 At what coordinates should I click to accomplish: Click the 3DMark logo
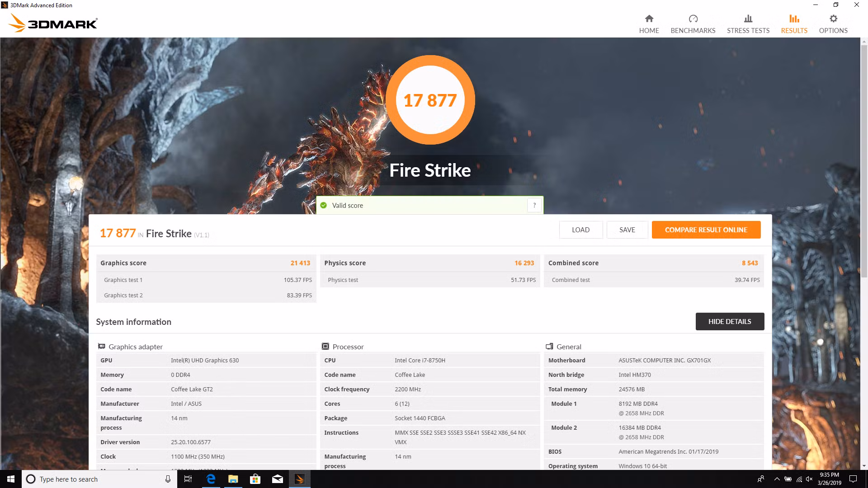[x=52, y=23]
